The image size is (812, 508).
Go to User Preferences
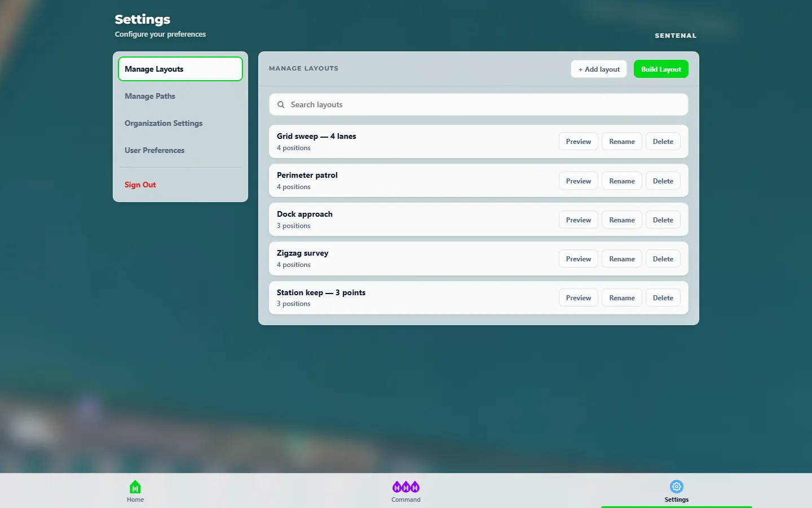click(180, 150)
